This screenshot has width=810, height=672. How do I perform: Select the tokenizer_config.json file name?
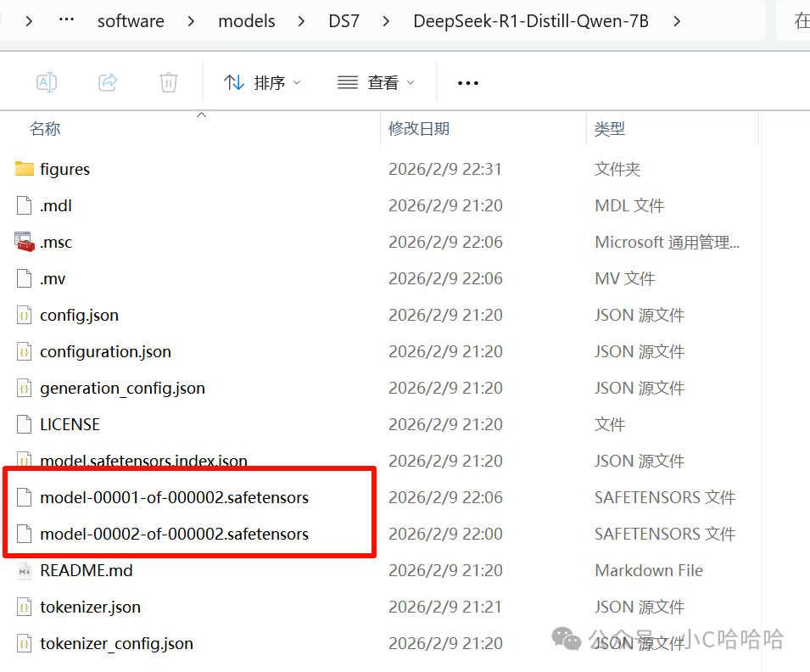point(117,644)
